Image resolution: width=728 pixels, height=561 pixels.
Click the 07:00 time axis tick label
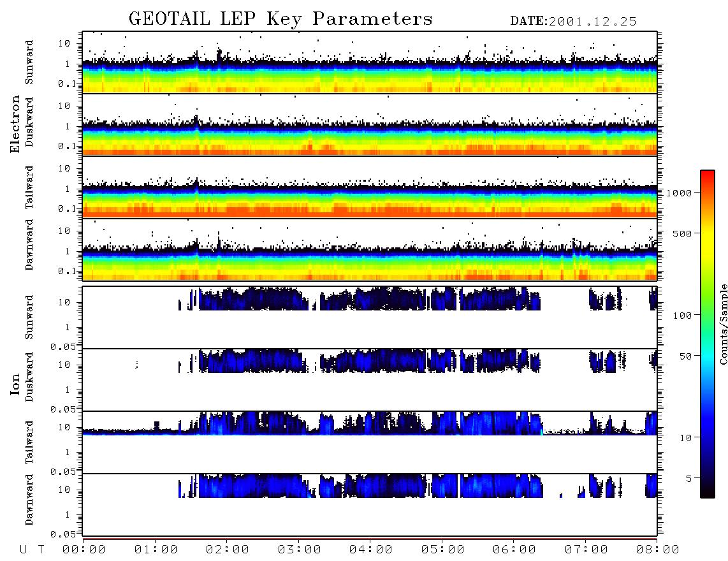point(586,550)
